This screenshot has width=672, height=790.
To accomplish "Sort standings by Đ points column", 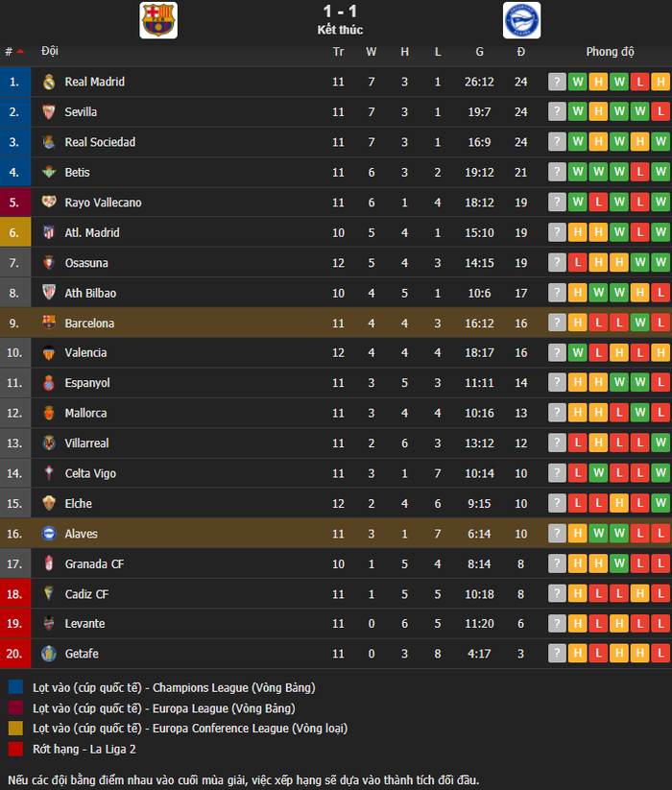I will [521, 52].
